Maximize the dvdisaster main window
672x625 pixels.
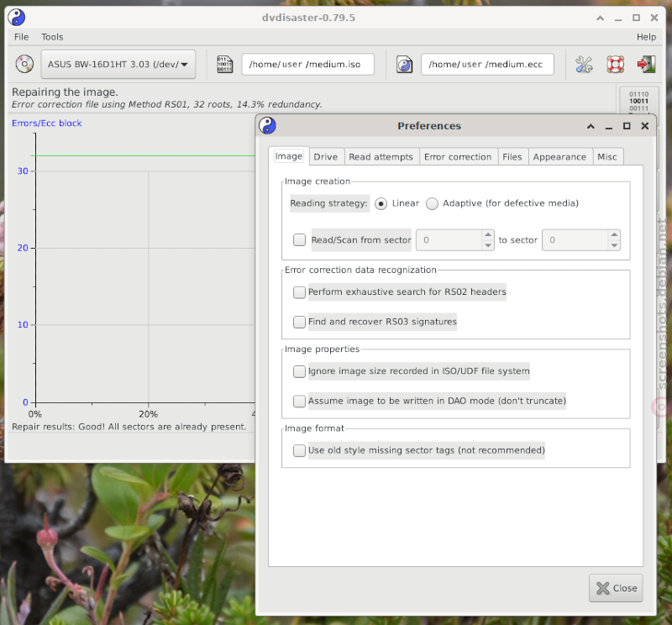[636, 18]
